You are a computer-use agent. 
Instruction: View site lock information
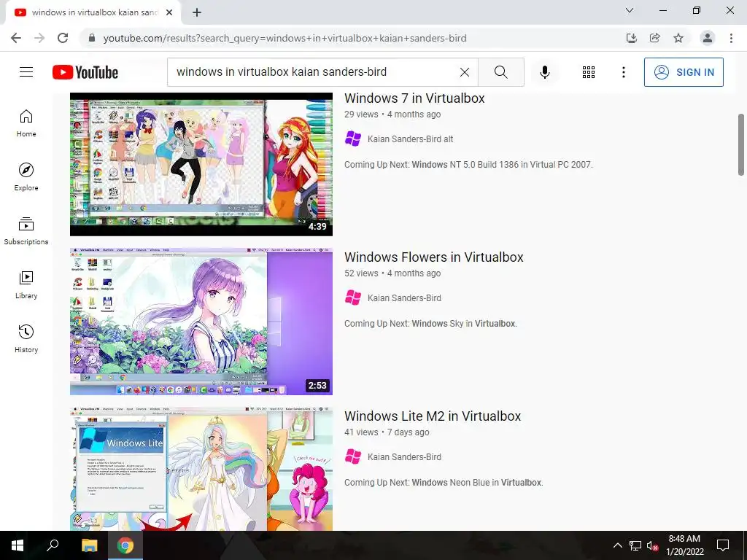92,38
